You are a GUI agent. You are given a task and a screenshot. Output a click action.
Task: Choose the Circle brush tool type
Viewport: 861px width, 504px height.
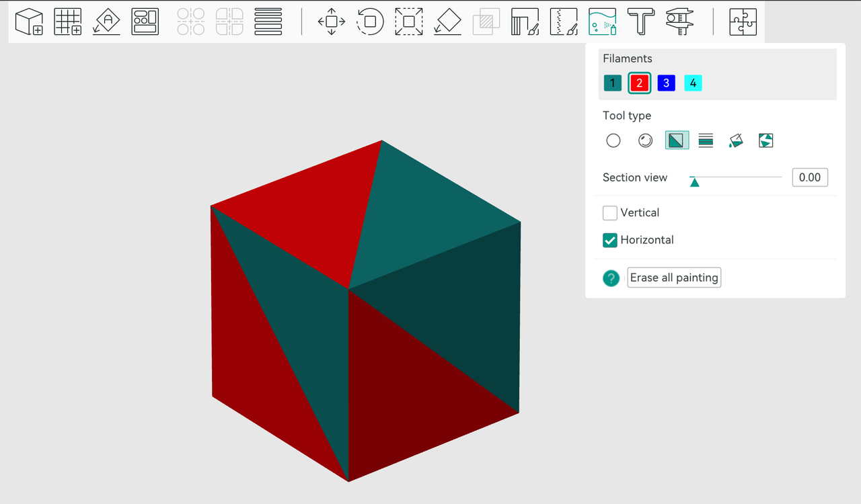point(613,140)
